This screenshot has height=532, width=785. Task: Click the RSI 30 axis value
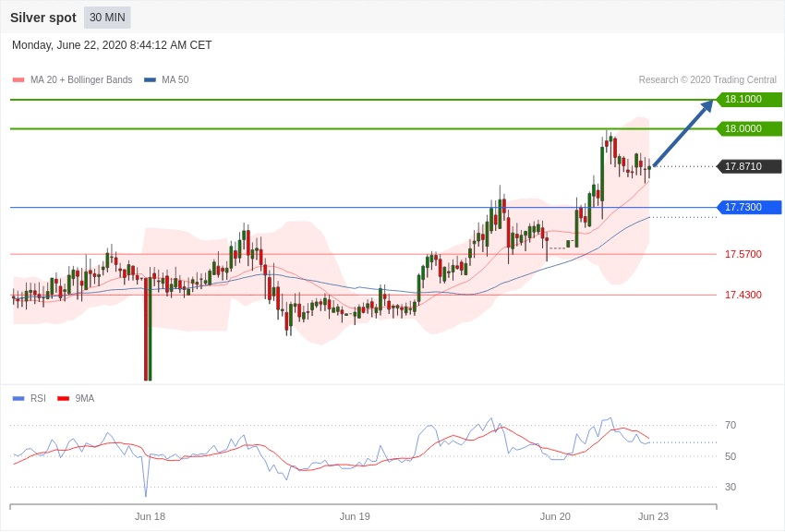[731, 487]
